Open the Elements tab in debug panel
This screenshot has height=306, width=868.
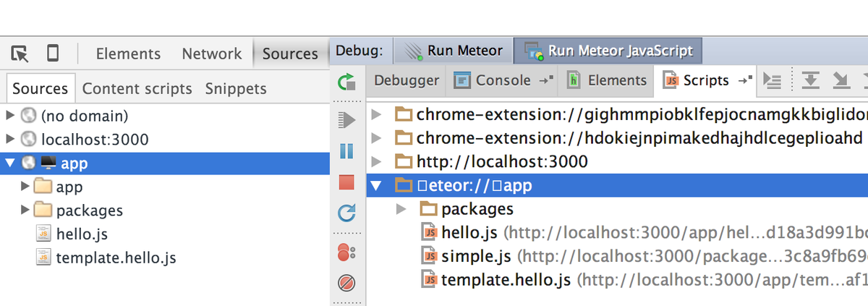[607, 80]
